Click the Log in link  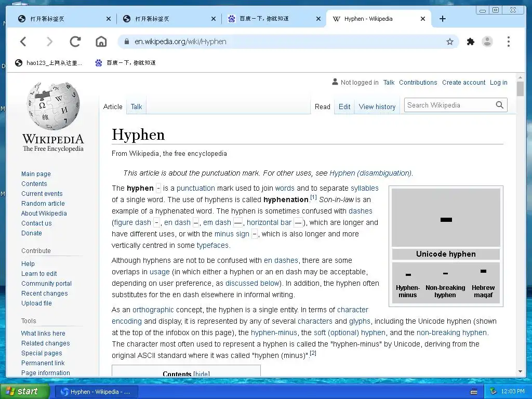[x=498, y=83]
